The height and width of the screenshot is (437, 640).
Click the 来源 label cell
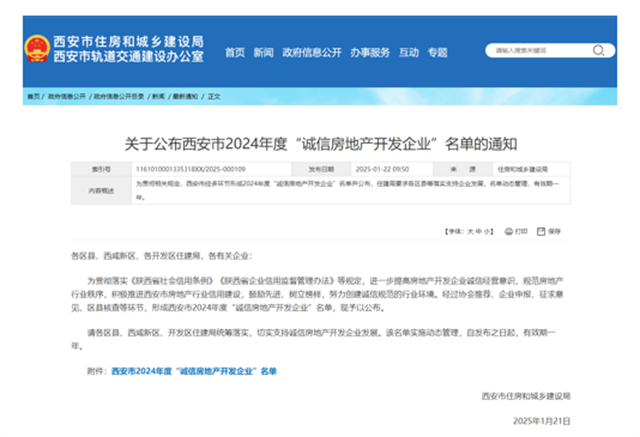(463, 169)
